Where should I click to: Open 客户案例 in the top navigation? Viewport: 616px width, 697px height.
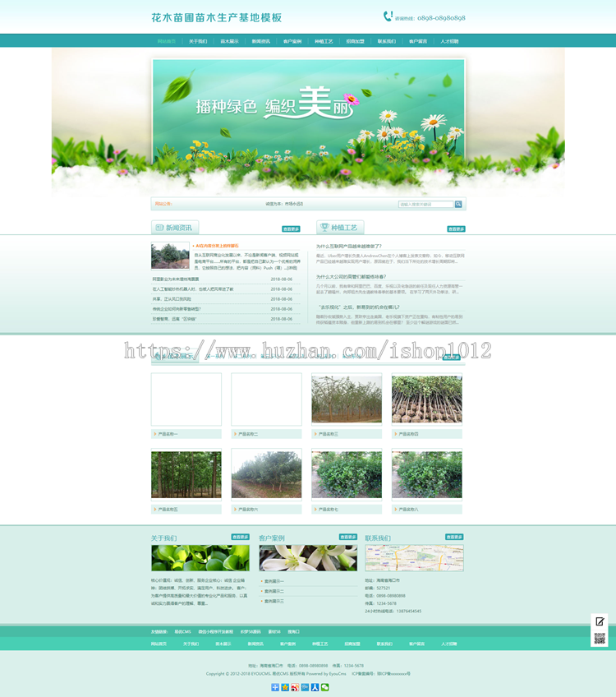(x=292, y=41)
